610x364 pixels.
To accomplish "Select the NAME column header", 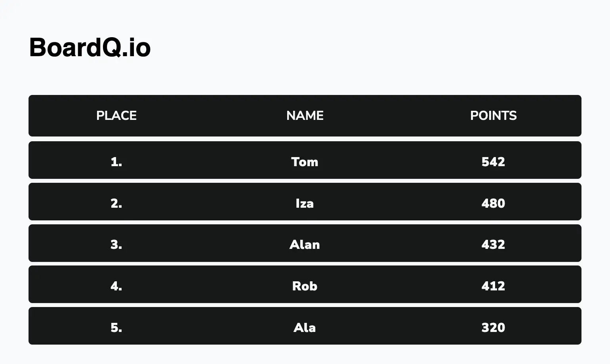I will pos(305,116).
